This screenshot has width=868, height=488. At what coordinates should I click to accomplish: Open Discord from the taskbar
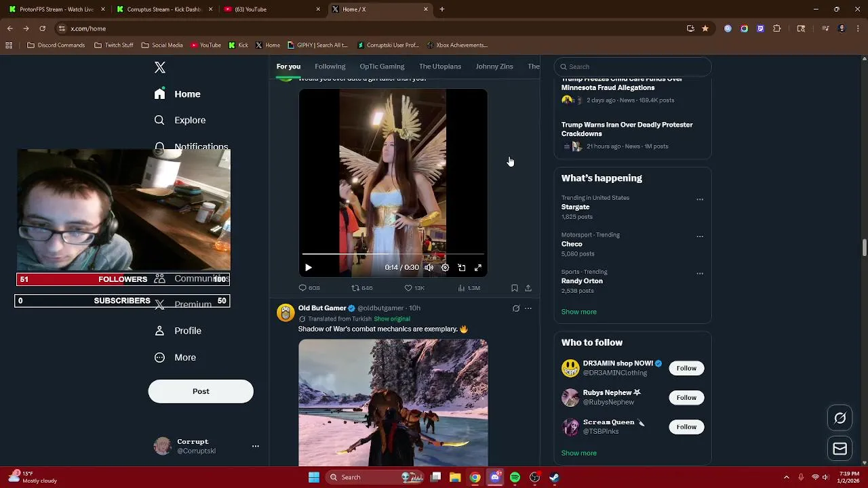tap(495, 477)
